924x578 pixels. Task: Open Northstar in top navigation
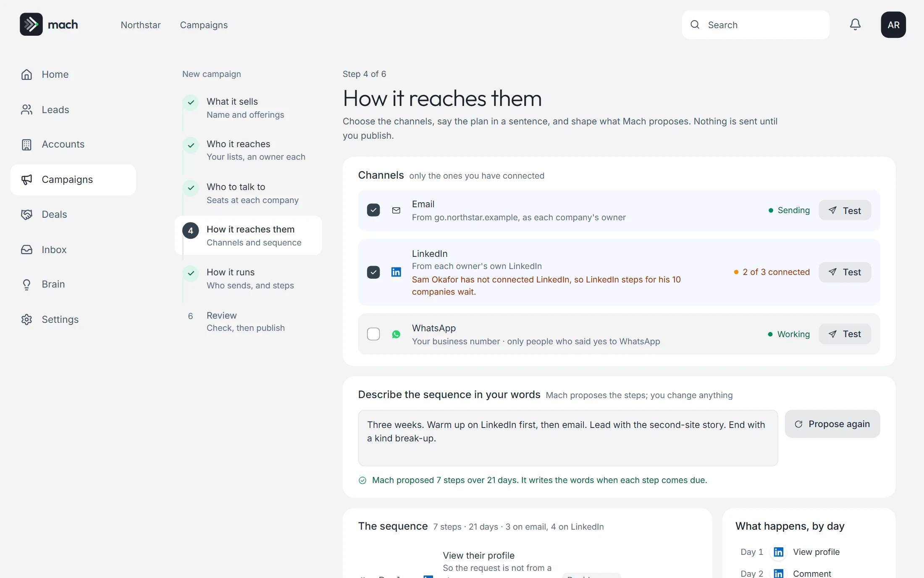click(x=141, y=25)
